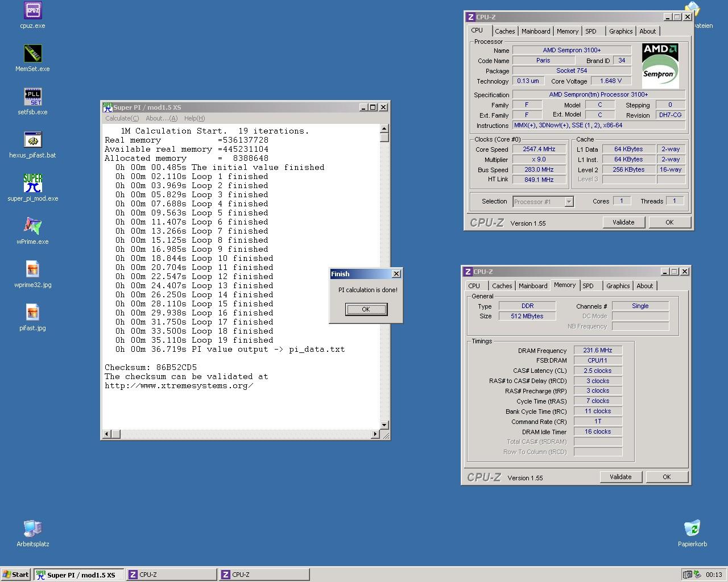Click the top CPU-Z window title icon
728x582 pixels.
(470, 17)
